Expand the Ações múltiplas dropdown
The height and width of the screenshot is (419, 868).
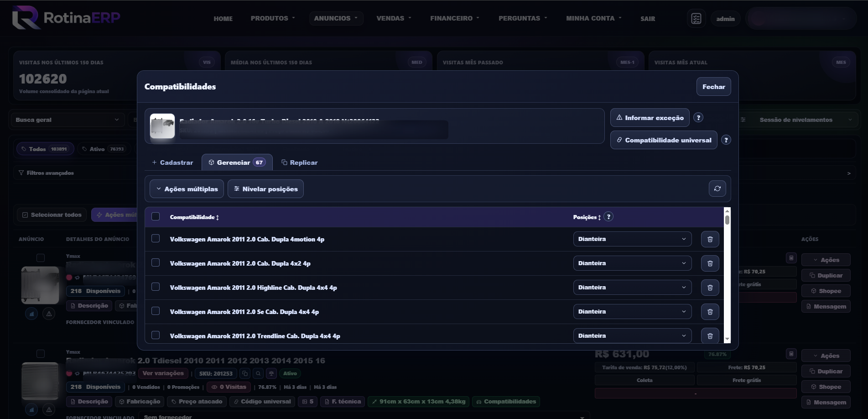coord(187,189)
